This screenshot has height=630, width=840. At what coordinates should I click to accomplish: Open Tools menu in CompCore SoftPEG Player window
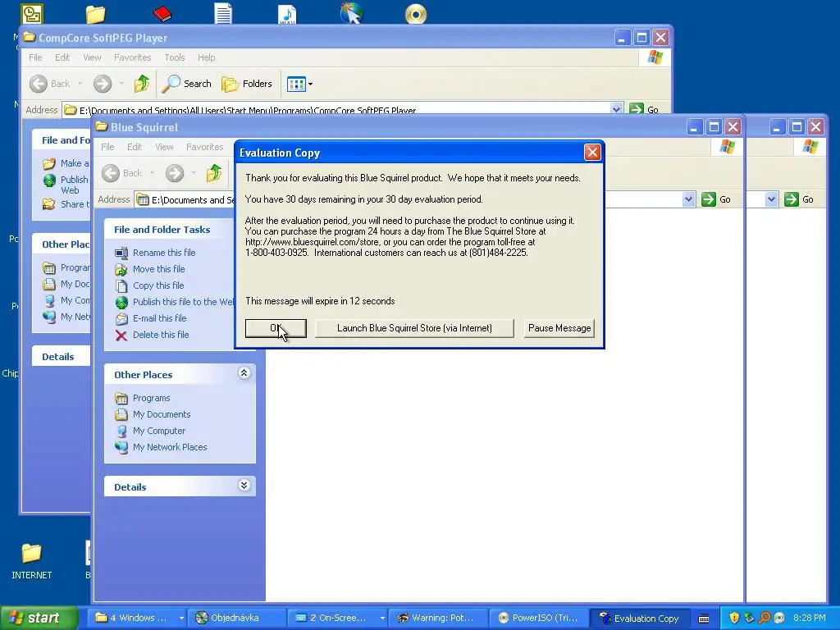coord(174,57)
